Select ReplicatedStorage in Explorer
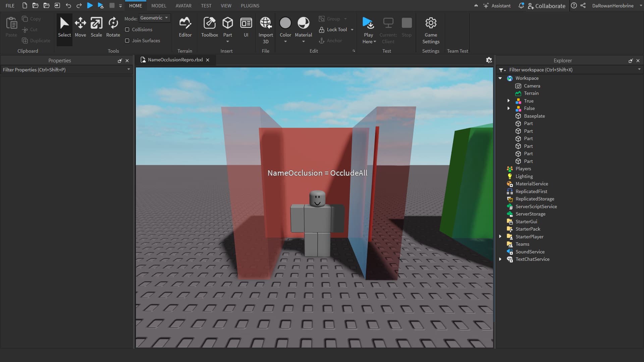 tap(535, 199)
